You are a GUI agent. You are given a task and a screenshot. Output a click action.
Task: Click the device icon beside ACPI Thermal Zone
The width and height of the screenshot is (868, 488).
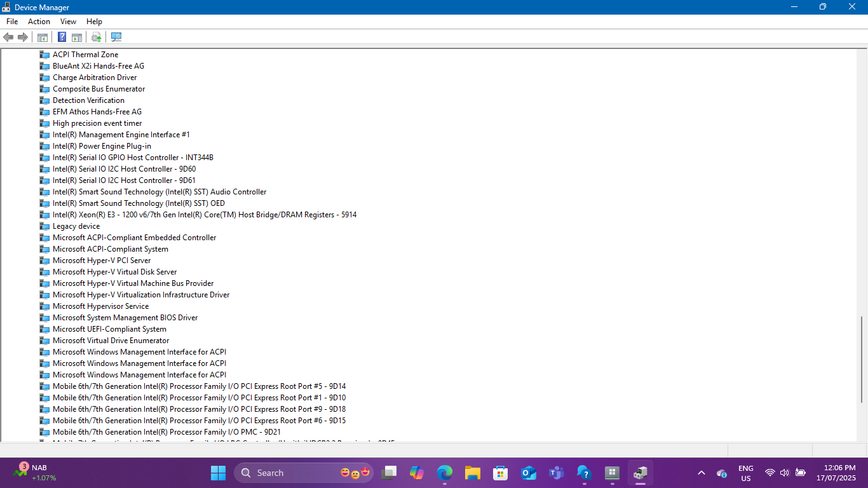pos(44,55)
